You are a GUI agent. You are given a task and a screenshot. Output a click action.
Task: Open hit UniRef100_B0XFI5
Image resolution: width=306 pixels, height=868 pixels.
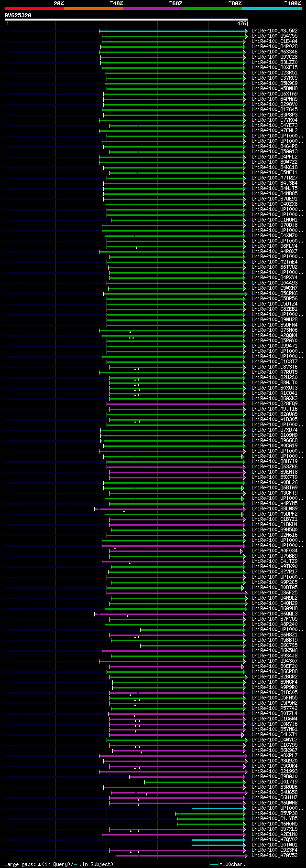(x=274, y=67)
